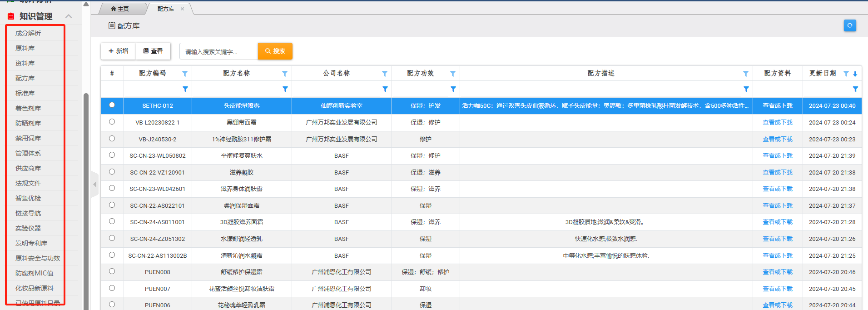The image size is (868, 310).
Task: Open filter-row dropdown under 配方描述
Action: [x=746, y=89]
